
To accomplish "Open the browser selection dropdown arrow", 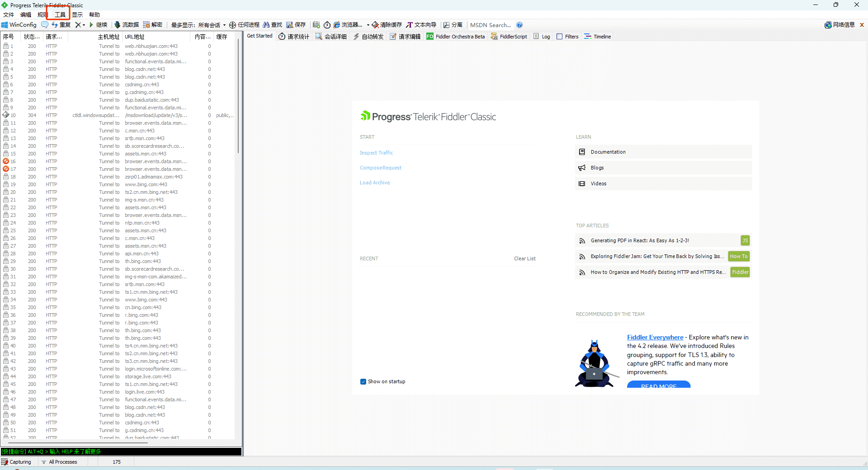I will pyautogui.click(x=368, y=25).
